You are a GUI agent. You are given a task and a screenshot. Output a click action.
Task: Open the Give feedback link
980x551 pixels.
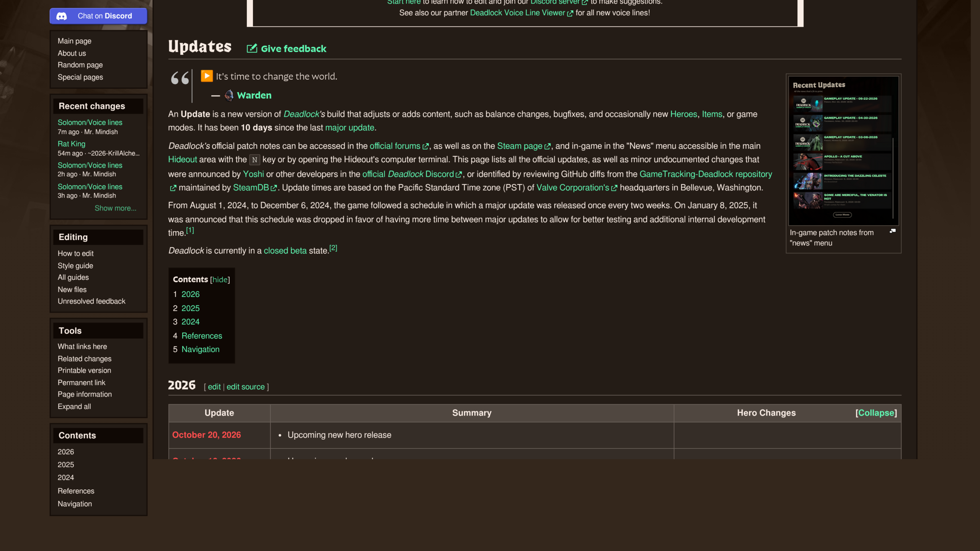pos(294,49)
